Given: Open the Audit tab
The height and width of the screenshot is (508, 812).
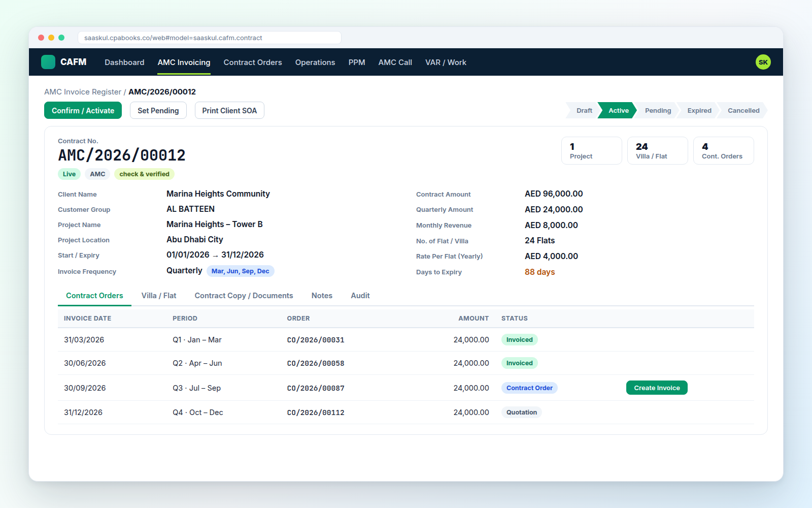Looking at the screenshot, I should coord(360,296).
